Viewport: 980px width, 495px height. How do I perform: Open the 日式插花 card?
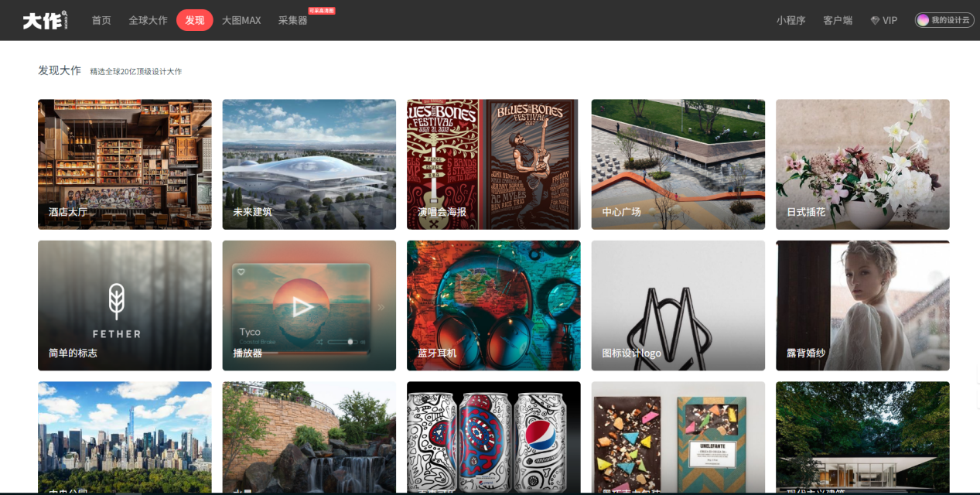[862, 164]
